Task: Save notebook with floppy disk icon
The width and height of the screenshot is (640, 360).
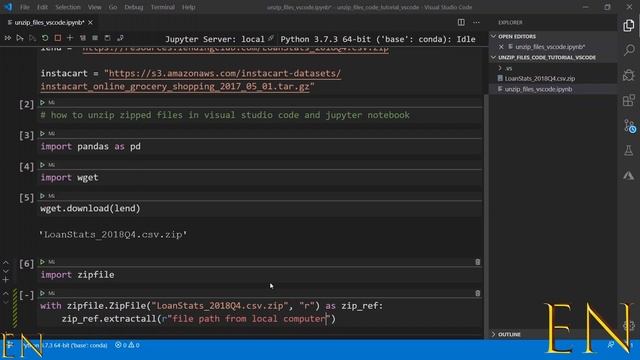Action: [x=108, y=38]
